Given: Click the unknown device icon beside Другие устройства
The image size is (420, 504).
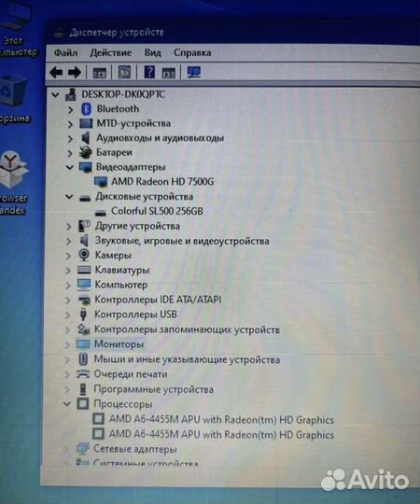Looking at the screenshot, I should pos(84,226).
